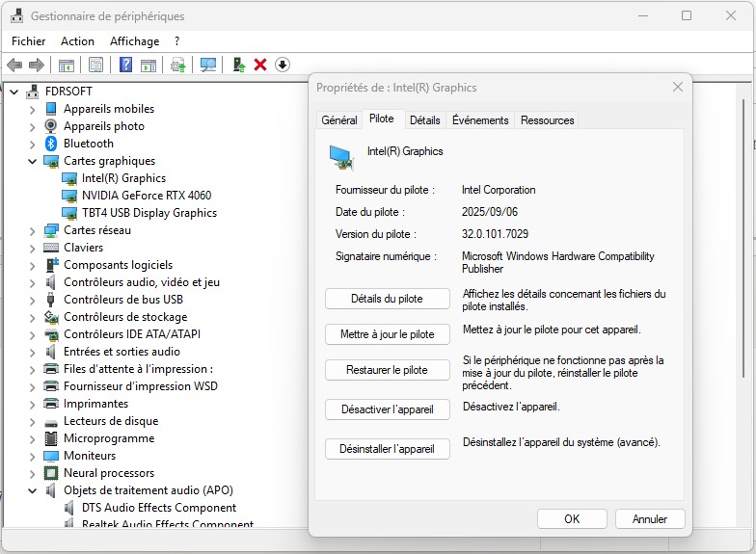Collapse the FDRSOFT root node
The width and height of the screenshot is (756, 554).
(x=14, y=92)
